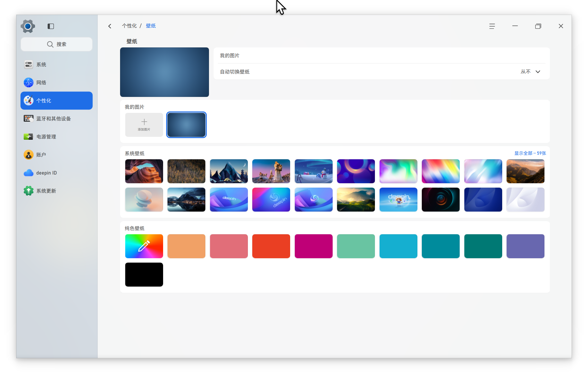The width and height of the screenshot is (588, 376).
Task: Select the blue gradient picture under 我的图片
Action: point(186,125)
